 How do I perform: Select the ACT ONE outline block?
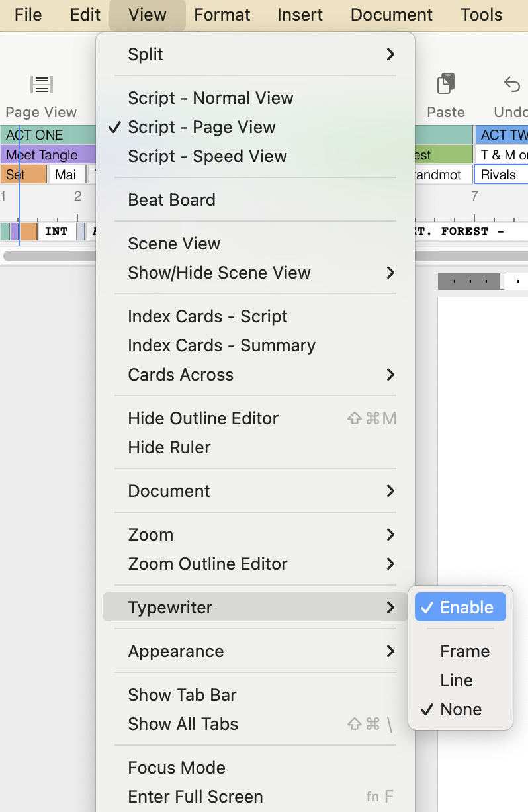pyautogui.click(x=49, y=134)
